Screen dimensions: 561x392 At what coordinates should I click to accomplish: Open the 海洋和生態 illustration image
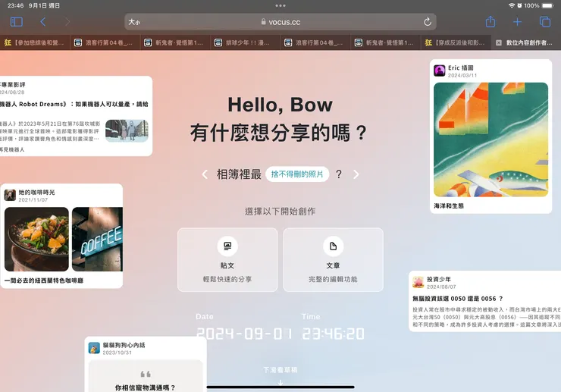click(491, 140)
